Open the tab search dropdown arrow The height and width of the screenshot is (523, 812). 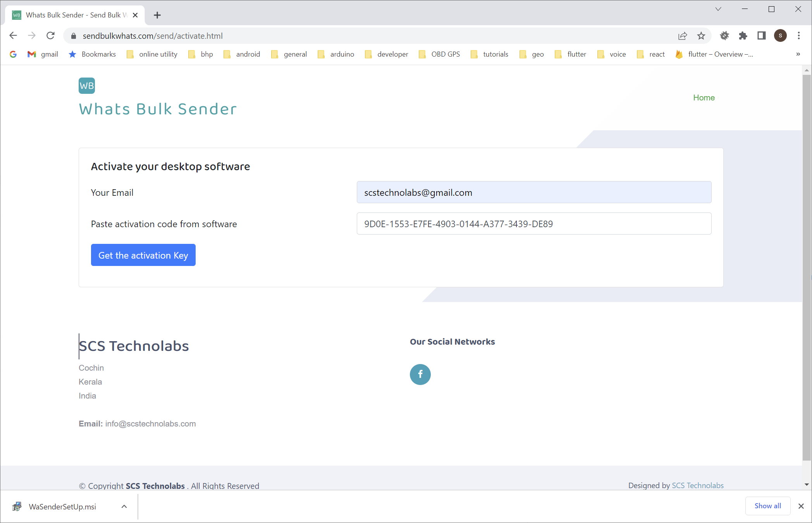[x=718, y=9]
